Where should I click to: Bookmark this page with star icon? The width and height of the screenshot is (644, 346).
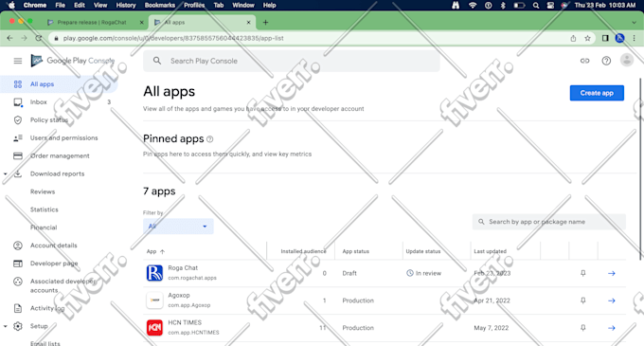coord(587,38)
